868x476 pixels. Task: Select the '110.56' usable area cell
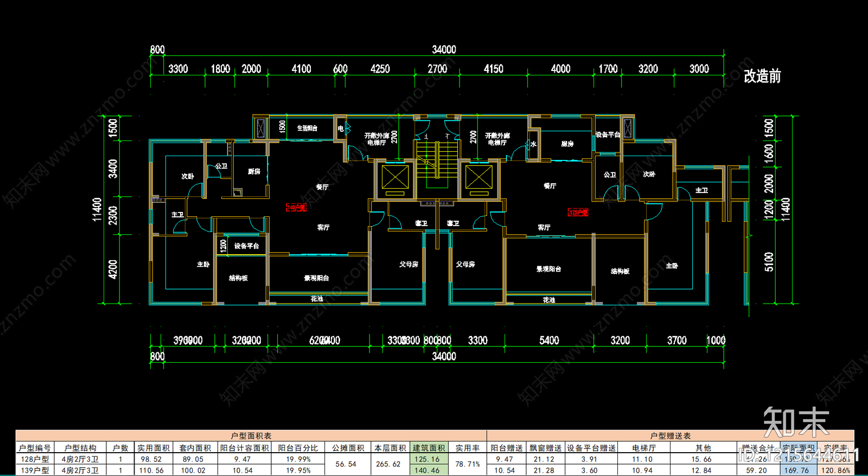[151, 471]
